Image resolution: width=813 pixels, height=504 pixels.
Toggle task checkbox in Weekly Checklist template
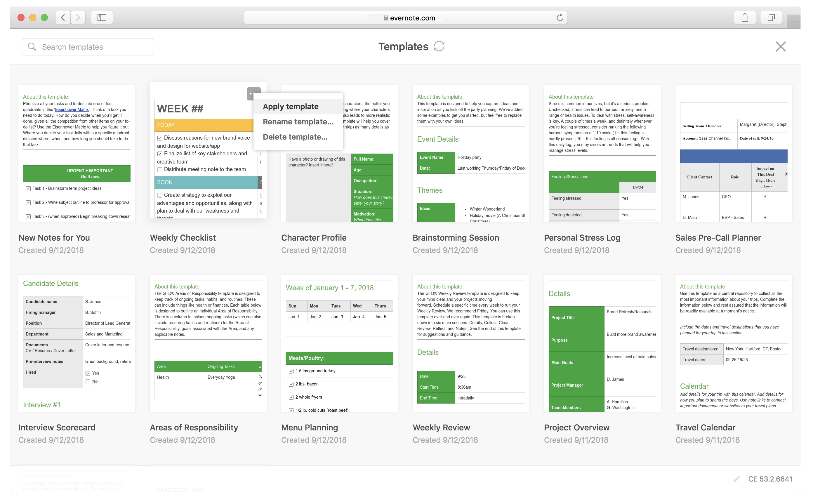click(x=160, y=138)
